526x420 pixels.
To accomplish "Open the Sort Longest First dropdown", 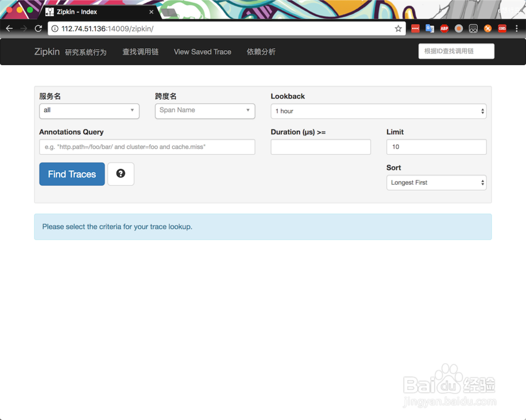I will [436, 183].
